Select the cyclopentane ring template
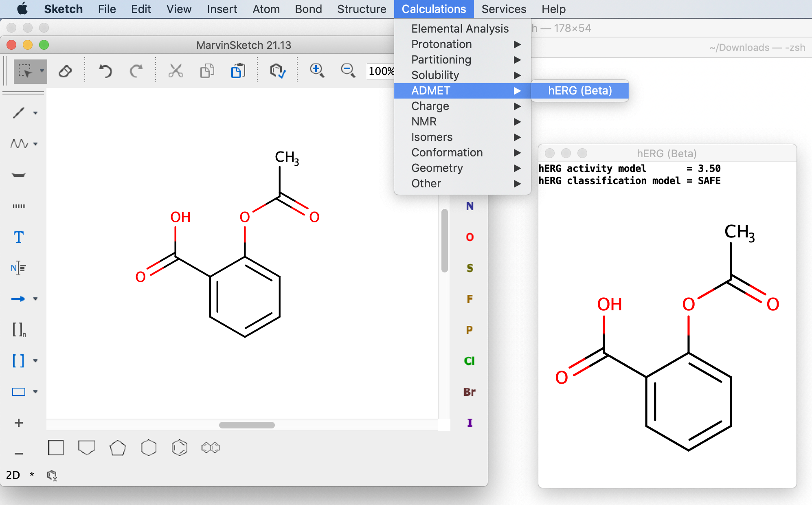 (118, 448)
